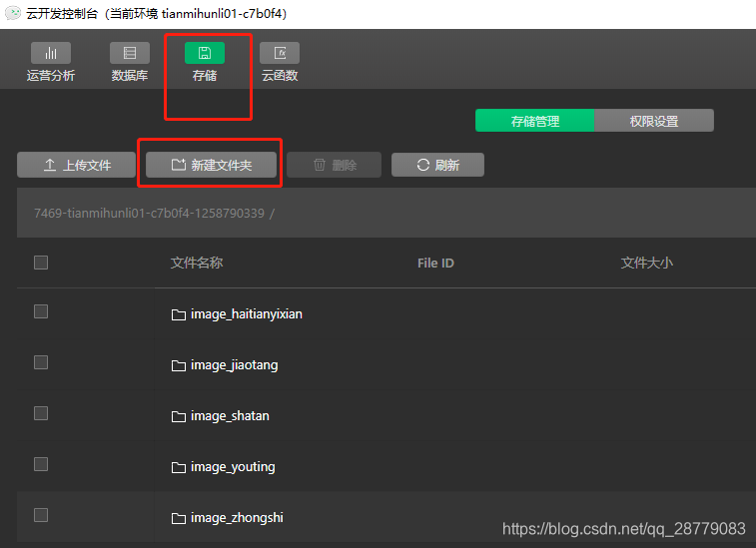Click the 文件名称 column header
The width and height of the screenshot is (756, 548).
[x=197, y=263]
